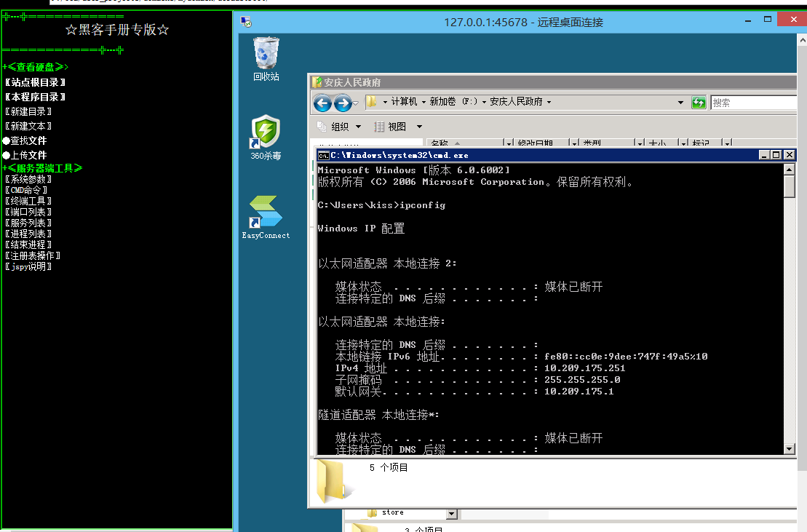This screenshot has width=807, height=532.
Task: Click the ☆黑客手册专版☆ heading
Action: click(117, 30)
